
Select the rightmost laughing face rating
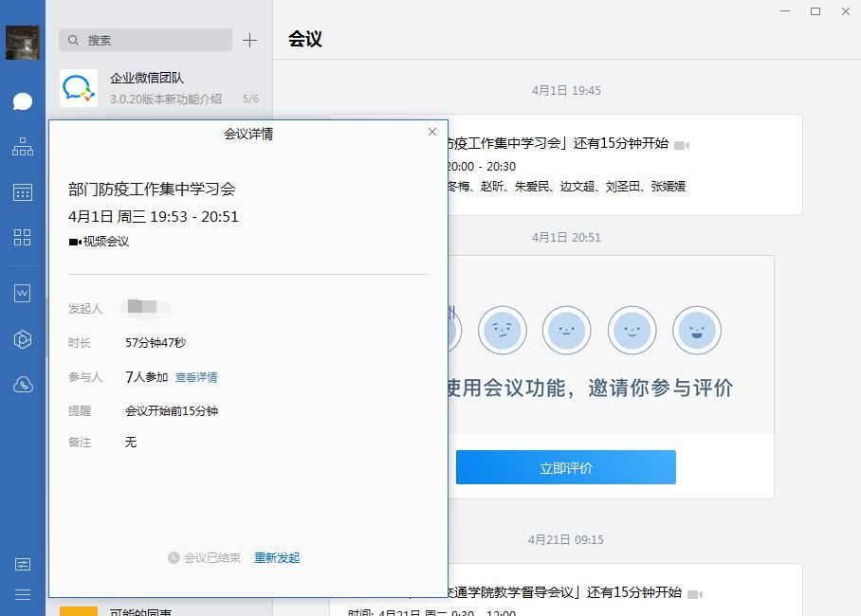[697, 330]
